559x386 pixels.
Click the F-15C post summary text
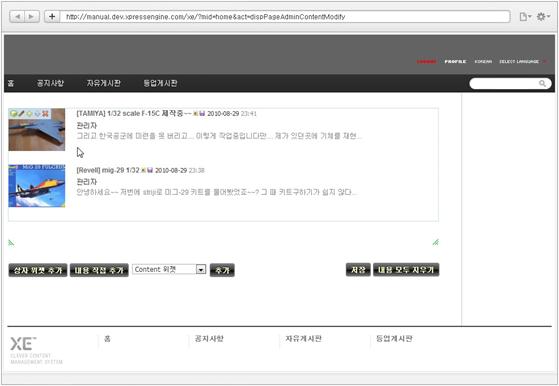219,136
